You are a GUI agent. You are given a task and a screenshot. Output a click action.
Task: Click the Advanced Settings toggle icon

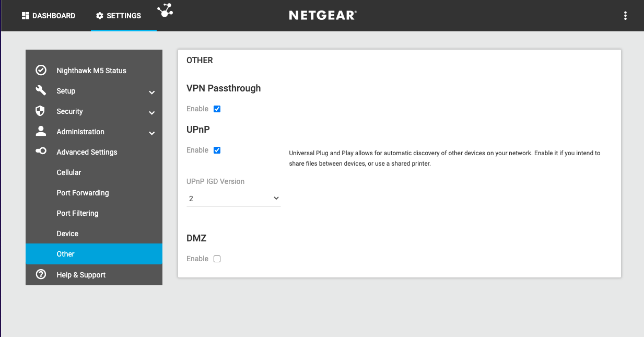[x=41, y=152]
